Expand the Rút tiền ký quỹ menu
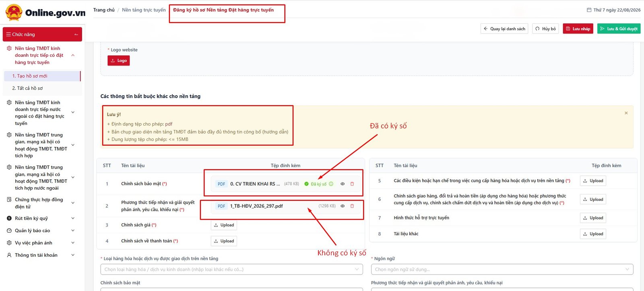The width and height of the screenshot is (644, 291). 73,219
